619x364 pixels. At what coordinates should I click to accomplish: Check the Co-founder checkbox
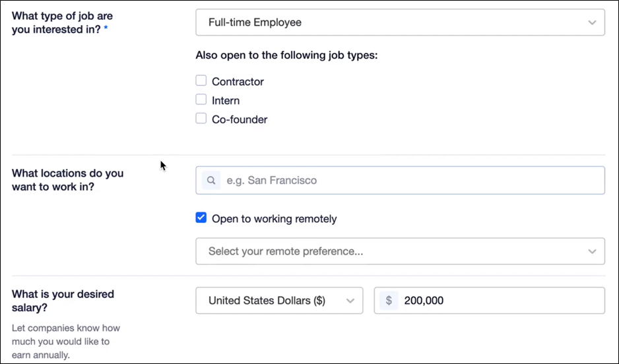201,118
